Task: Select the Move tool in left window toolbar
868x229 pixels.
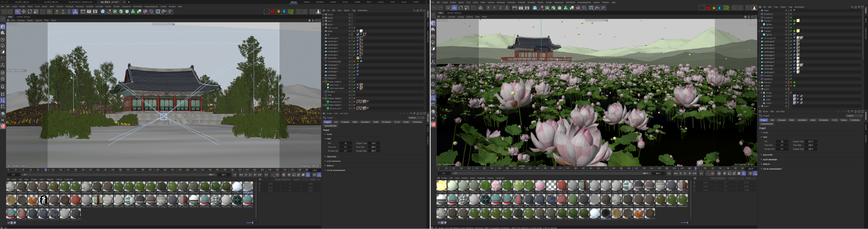Action: [x=24, y=11]
